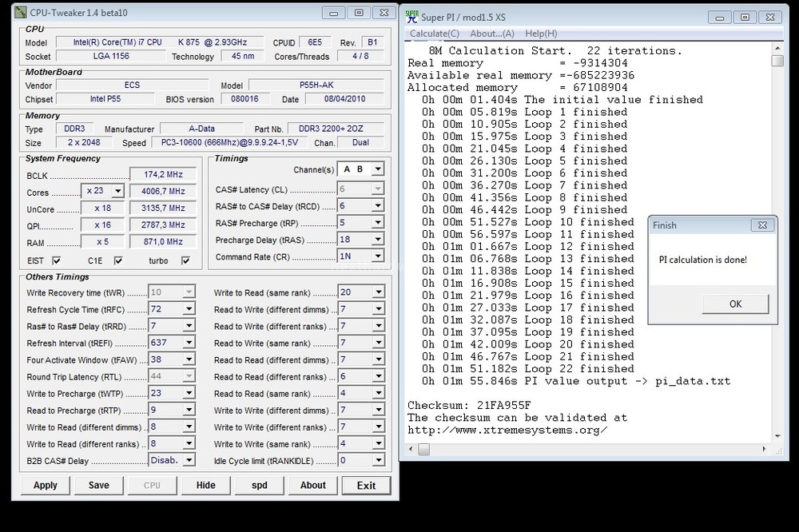Click the BCLK 174,2 MHz field
Viewport: 799px width, 532px height.
tap(163, 174)
